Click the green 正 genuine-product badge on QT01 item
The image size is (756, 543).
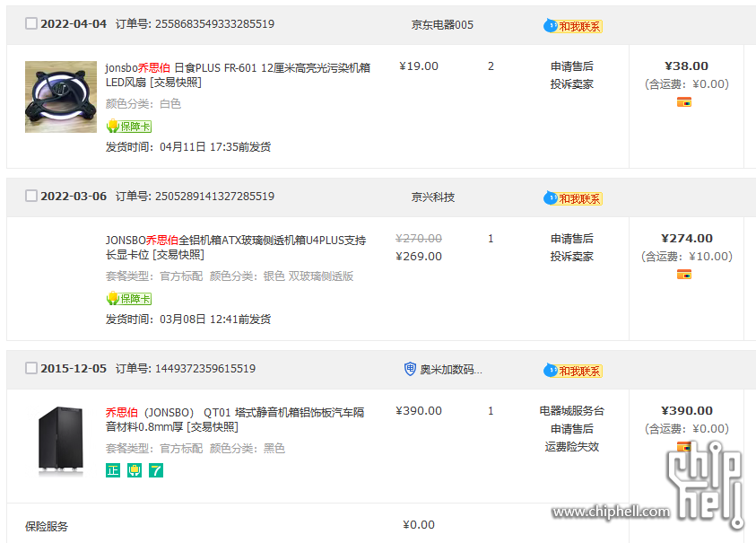coord(113,470)
